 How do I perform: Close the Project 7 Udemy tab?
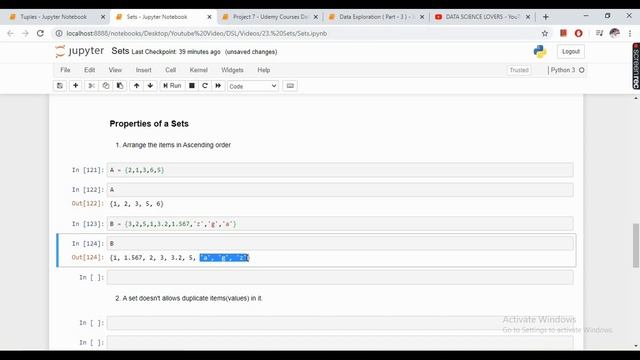(316, 17)
